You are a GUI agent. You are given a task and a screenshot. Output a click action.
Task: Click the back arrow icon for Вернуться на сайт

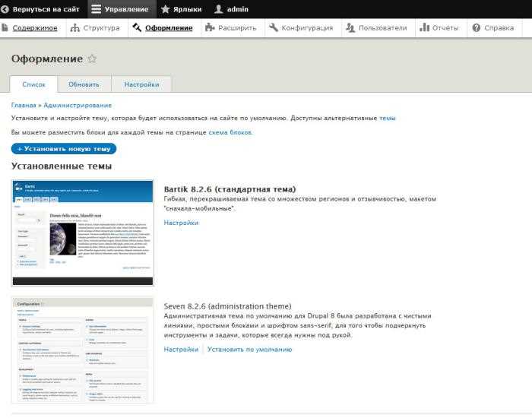(x=5, y=9)
